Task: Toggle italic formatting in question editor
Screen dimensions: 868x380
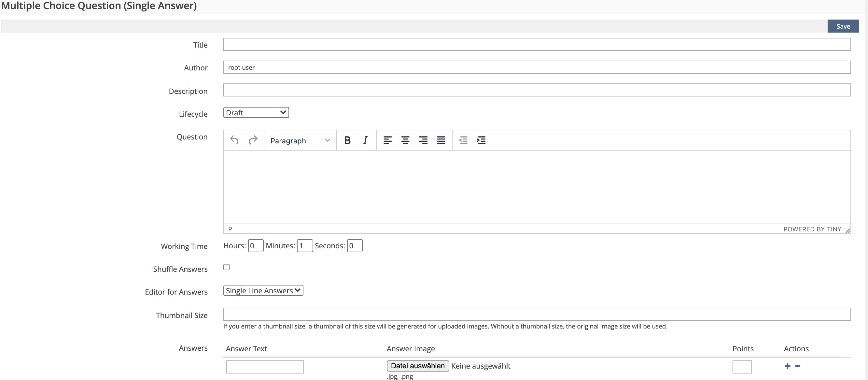Action: [x=365, y=140]
